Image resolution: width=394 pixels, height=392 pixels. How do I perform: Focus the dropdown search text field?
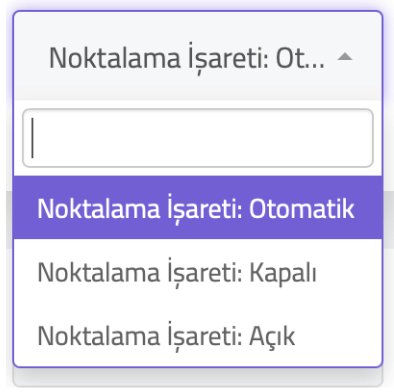click(198, 138)
